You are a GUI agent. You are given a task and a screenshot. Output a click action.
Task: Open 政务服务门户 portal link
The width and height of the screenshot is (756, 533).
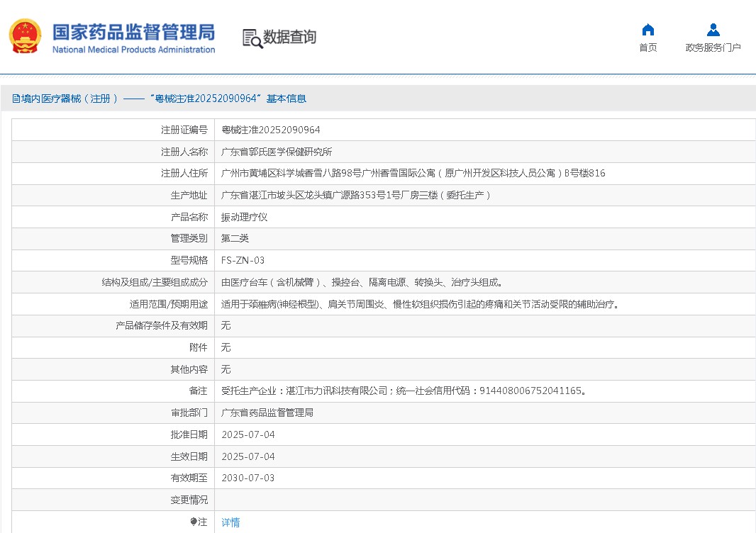click(x=713, y=47)
